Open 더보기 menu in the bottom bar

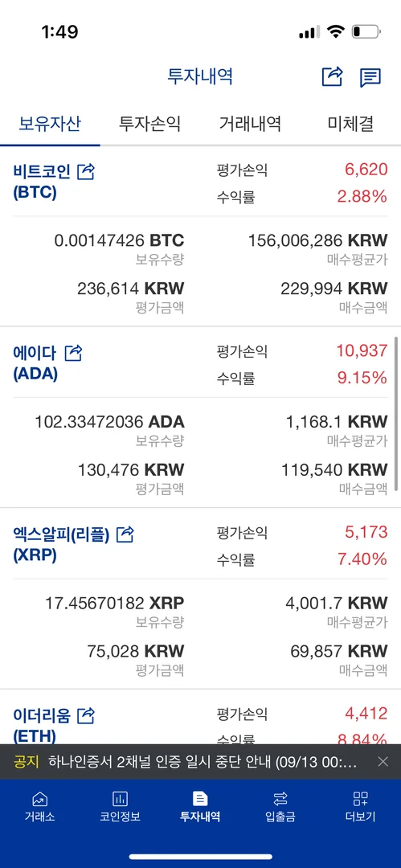[x=361, y=807]
